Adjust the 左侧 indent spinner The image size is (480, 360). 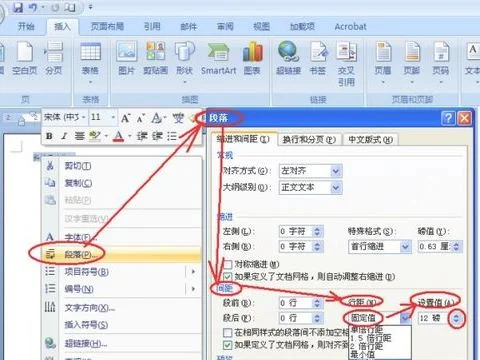317,231
